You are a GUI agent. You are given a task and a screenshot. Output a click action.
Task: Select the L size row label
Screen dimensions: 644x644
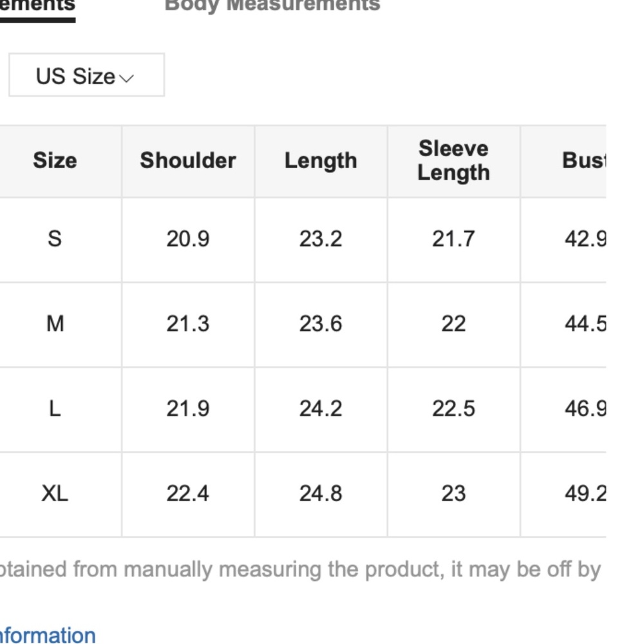(x=55, y=408)
